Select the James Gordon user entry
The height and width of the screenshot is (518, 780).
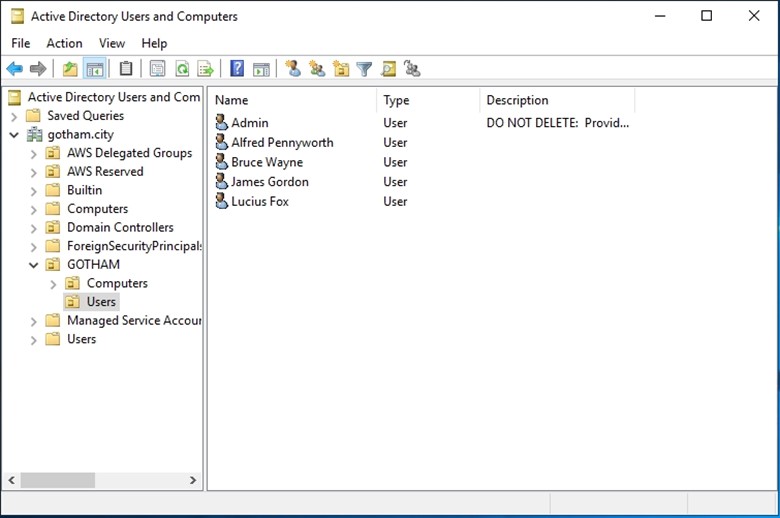tap(270, 182)
